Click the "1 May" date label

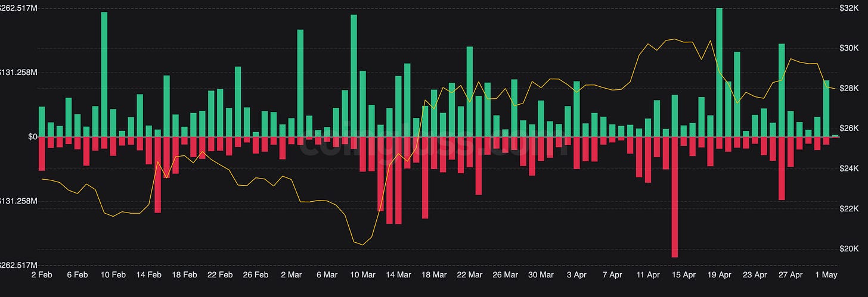826,275
